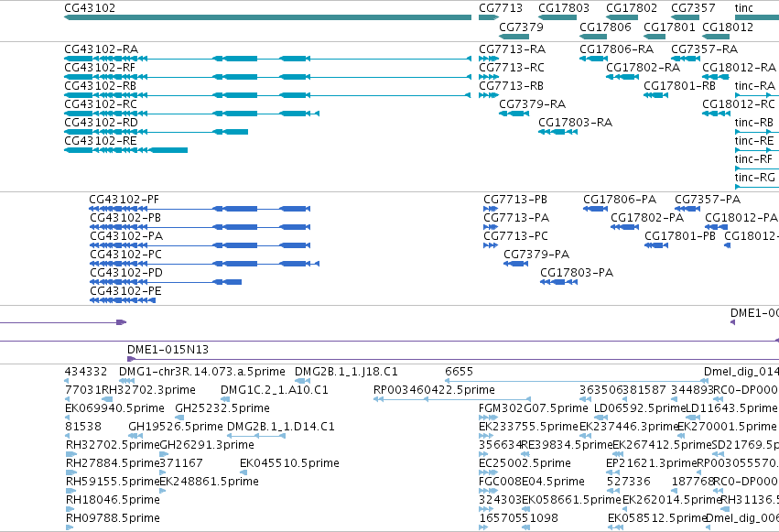This screenshot has width=779, height=532.
Task: Select BAC clone DME1-015N13
Action: click(453, 359)
